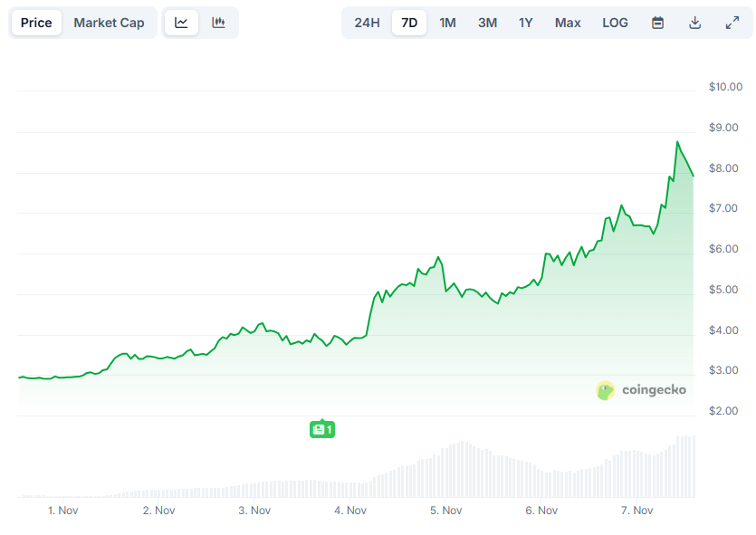View the 1M chart range
This screenshot has height=535, width=756.
point(447,23)
